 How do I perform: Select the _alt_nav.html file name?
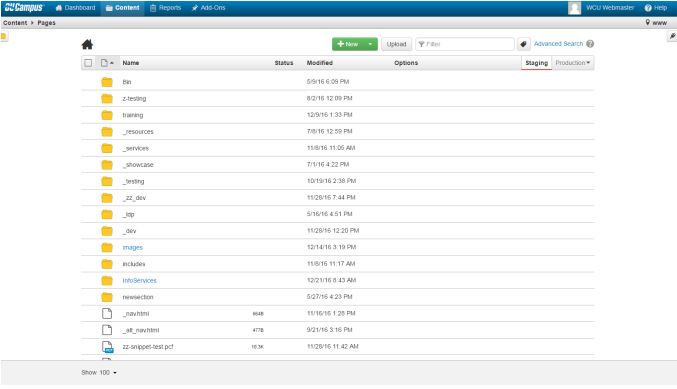pos(141,330)
